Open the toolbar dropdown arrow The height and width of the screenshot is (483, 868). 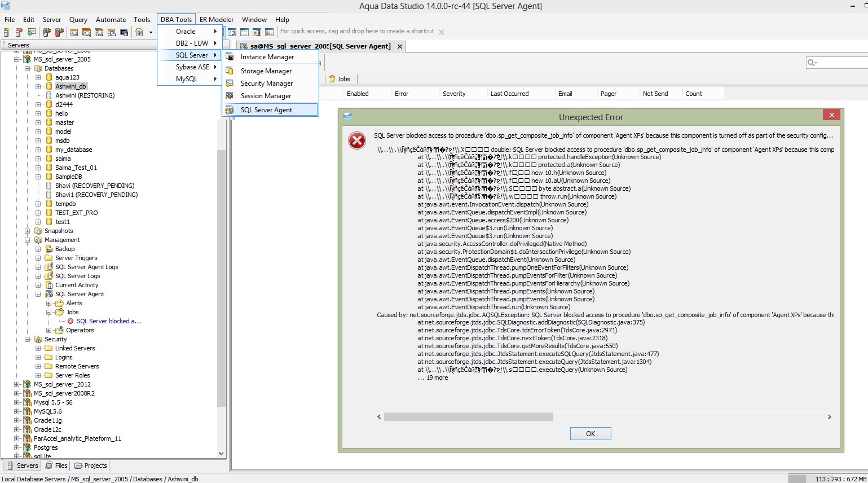click(x=151, y=32)
